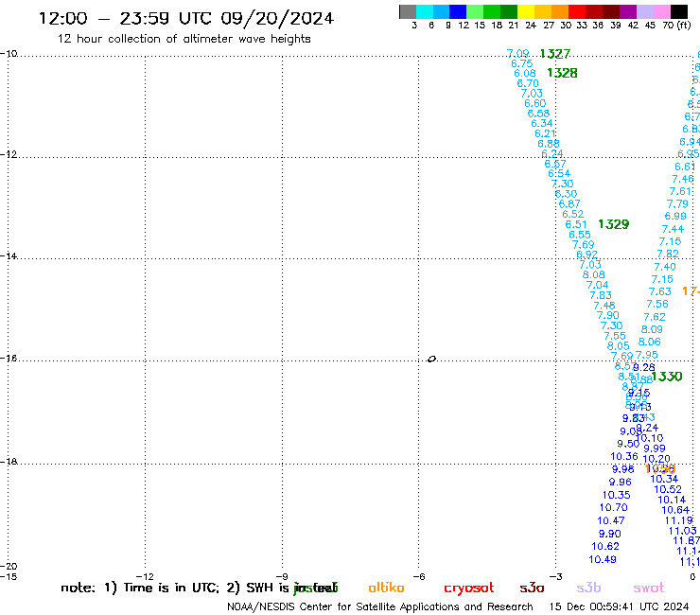Click the wave height value 6.60

click(534, 103)
